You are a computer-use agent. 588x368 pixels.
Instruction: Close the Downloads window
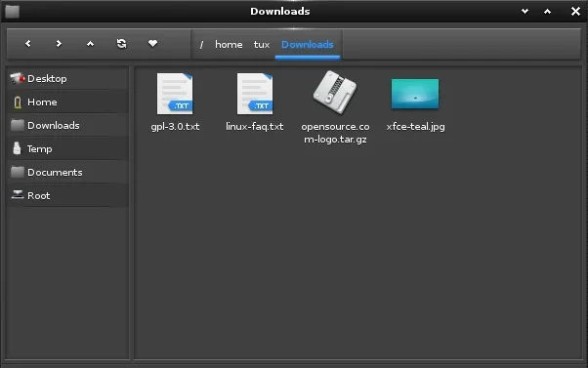tap(575, 12)
